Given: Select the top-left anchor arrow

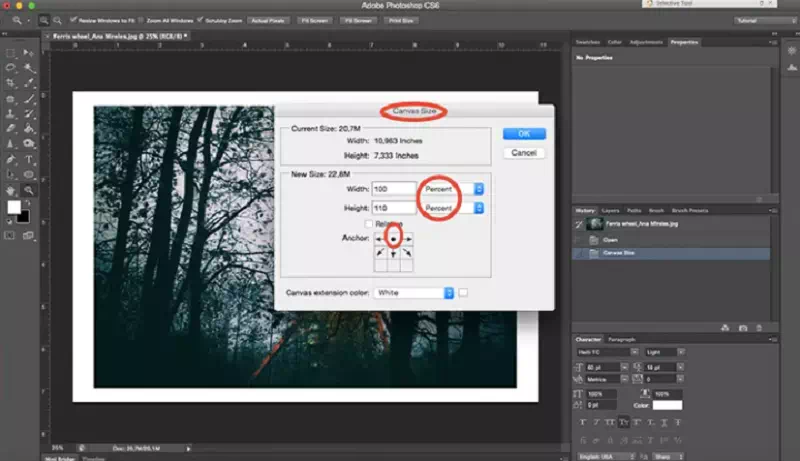Looking at the screenshot, I should (x=380, y=238).
